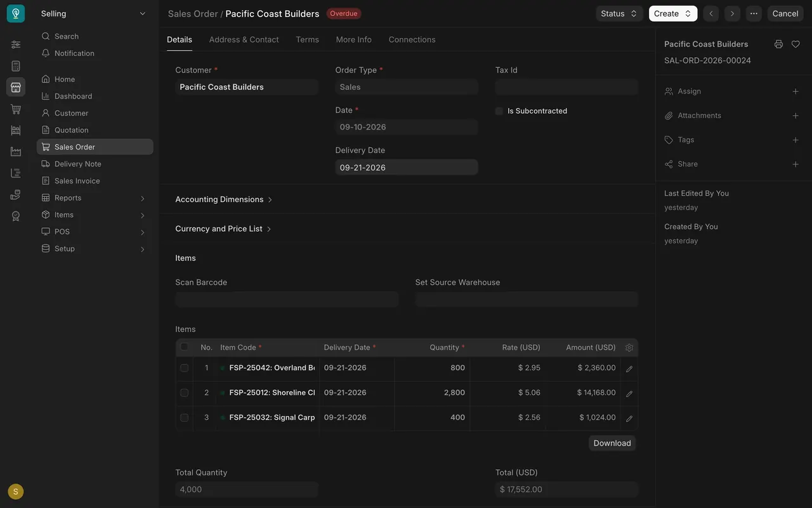Open Quotation in sidebar
The height and width of the screenshot is (508, 812).
[x=95, y=130]
